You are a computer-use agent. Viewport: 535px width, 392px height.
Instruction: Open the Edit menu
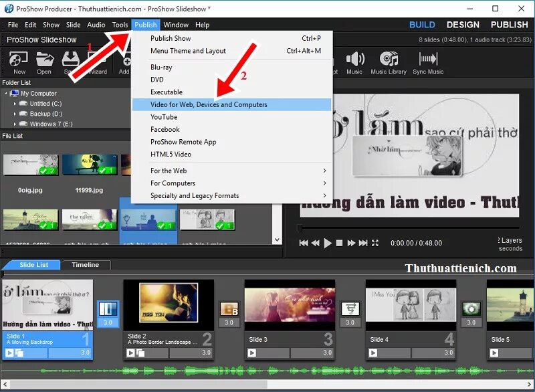click(x=30, y=25)
